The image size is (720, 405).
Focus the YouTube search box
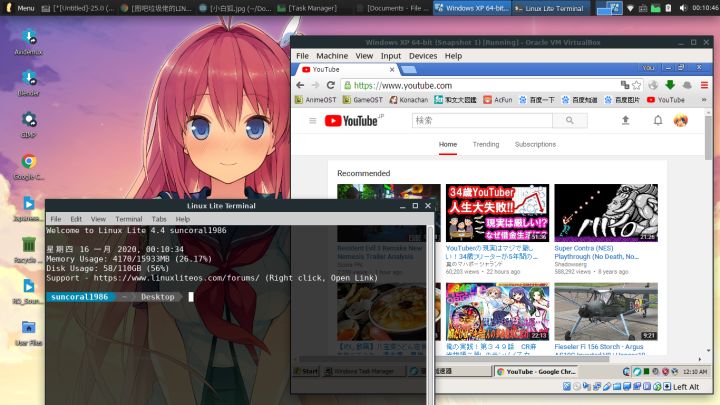click(482, 120)
